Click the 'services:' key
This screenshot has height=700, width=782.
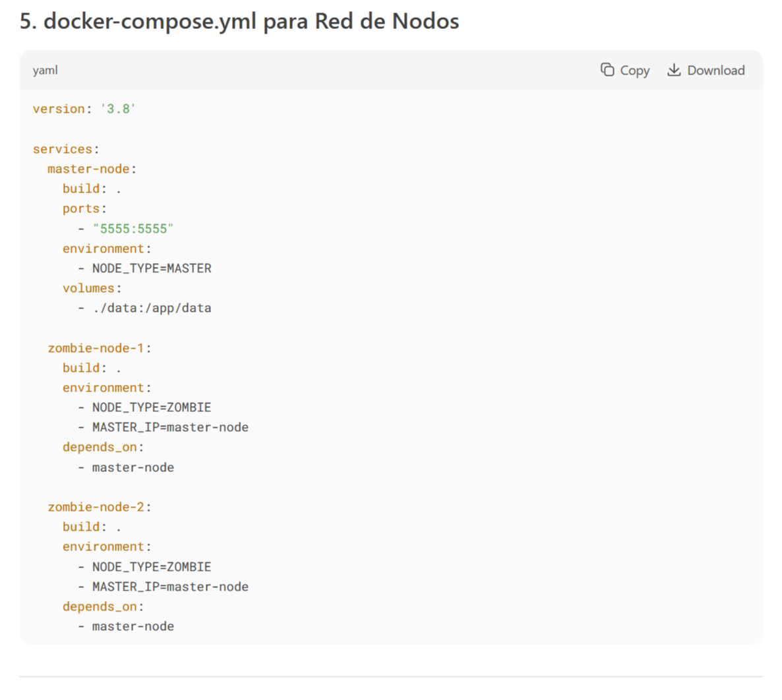point(66,149)
